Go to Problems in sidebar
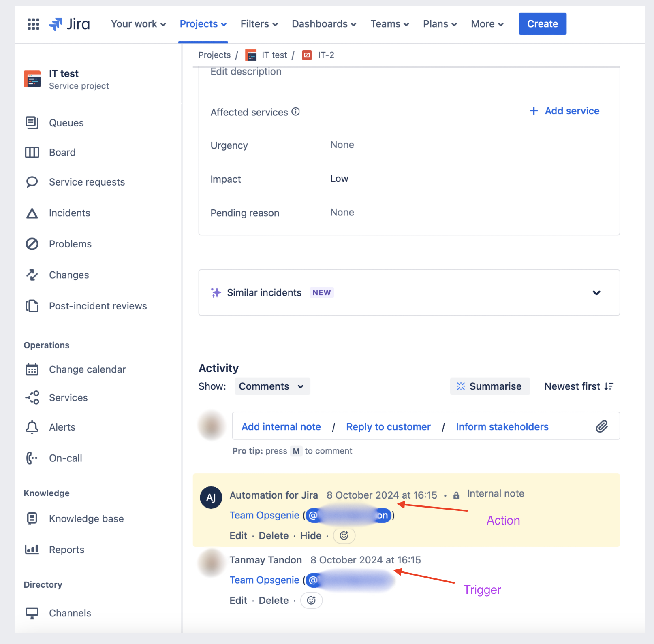654x644 pixels. coord(71,244)
